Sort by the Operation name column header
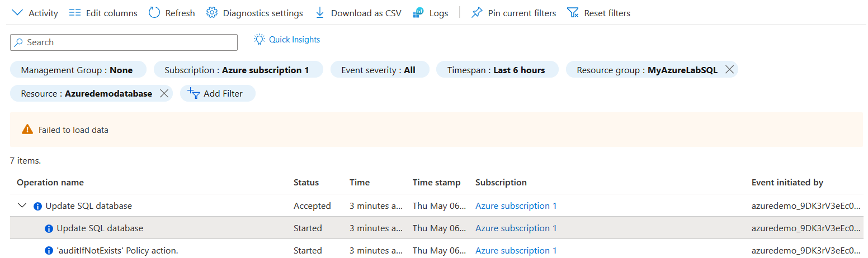 [x=50, y=183]
